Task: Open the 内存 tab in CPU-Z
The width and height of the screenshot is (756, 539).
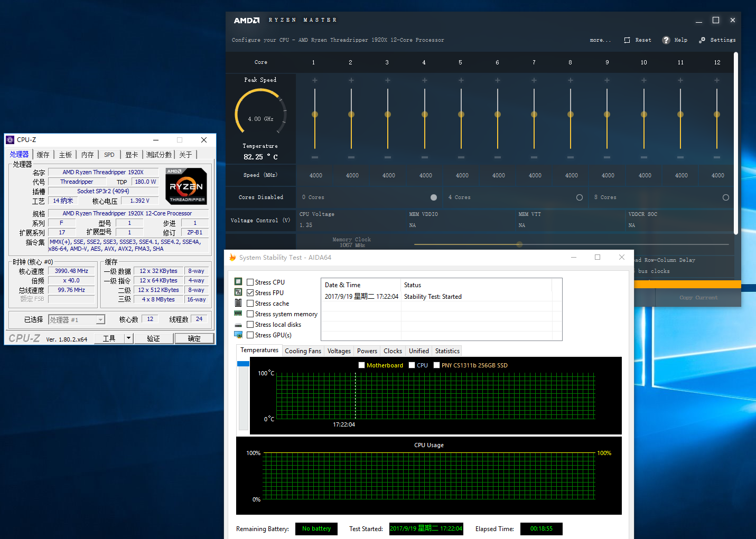Action: 88,155
